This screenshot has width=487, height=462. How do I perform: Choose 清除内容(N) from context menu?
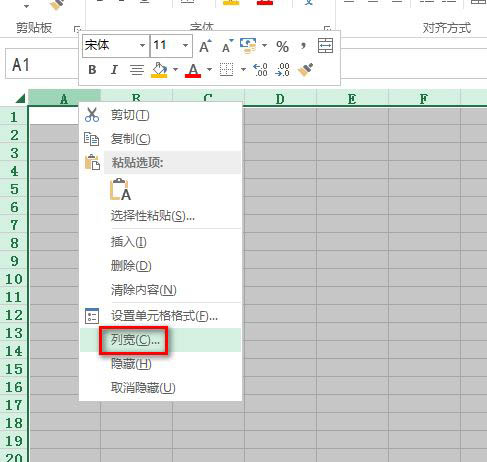(160, 290)
